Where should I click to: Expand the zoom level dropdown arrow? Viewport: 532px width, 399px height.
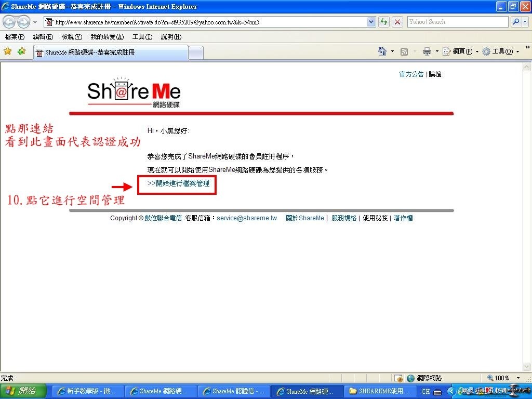(518, 378)
